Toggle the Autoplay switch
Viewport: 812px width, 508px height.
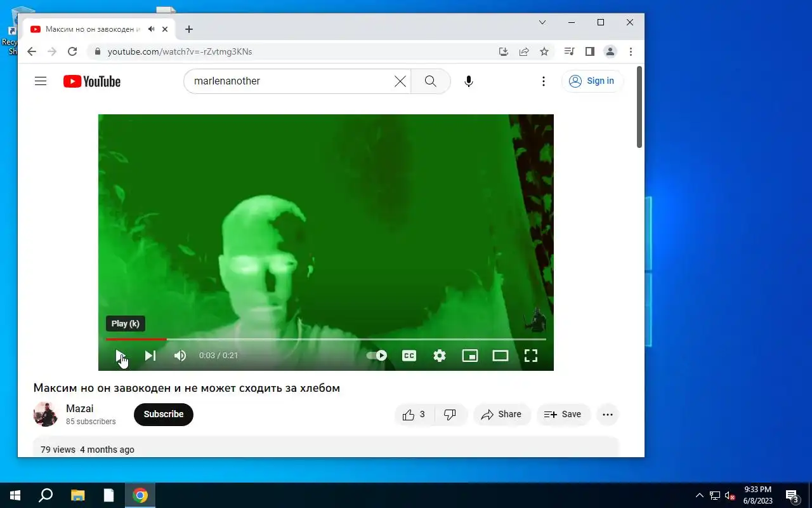pyautogui.click(x=377, y=356)
